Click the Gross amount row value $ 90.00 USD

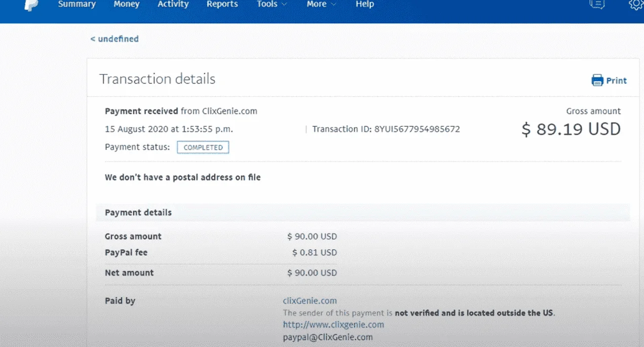(x=312, y=237)
